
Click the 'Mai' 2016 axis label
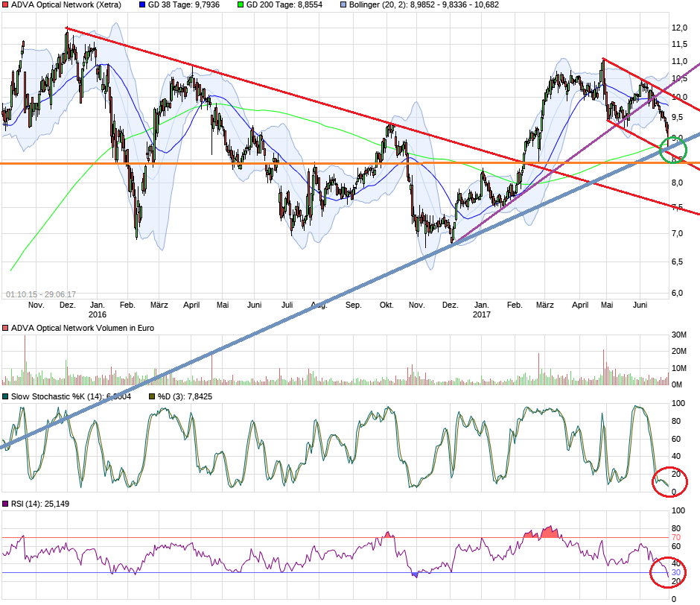click(223, 305)
